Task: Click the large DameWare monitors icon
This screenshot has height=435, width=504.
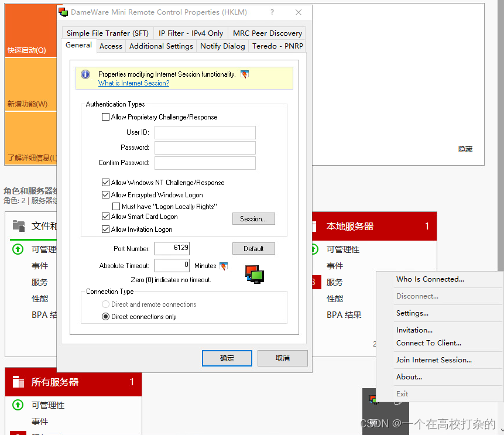Action: [255, 274]
